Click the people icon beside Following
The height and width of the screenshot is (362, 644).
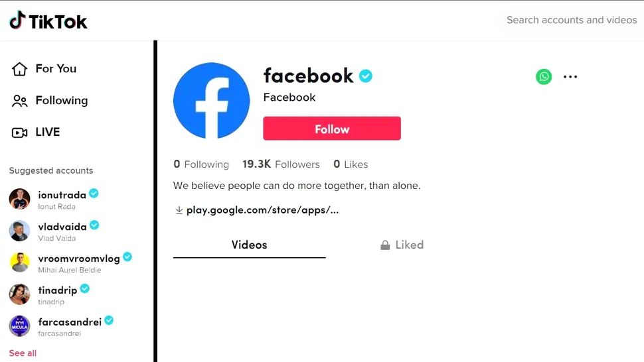20,101
